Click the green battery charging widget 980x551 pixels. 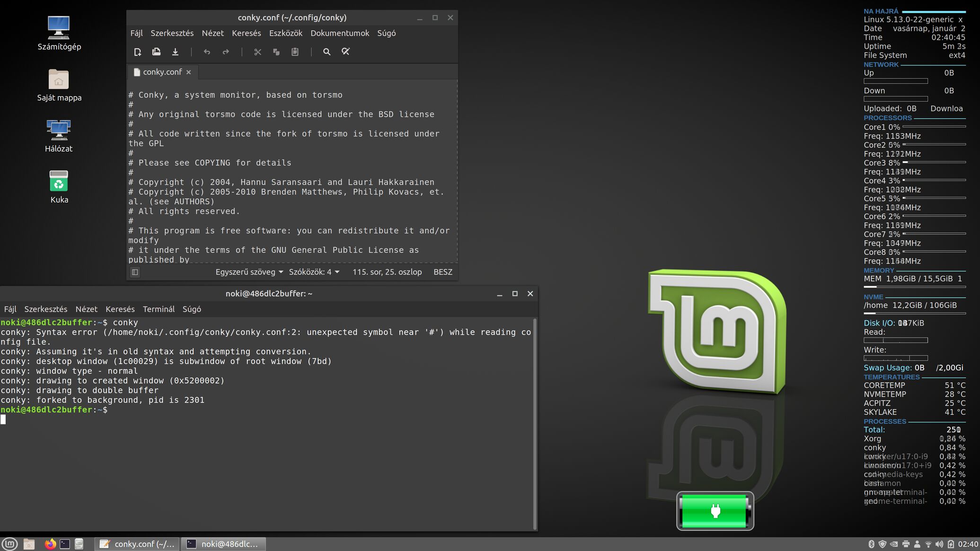[x=715, y=511]
